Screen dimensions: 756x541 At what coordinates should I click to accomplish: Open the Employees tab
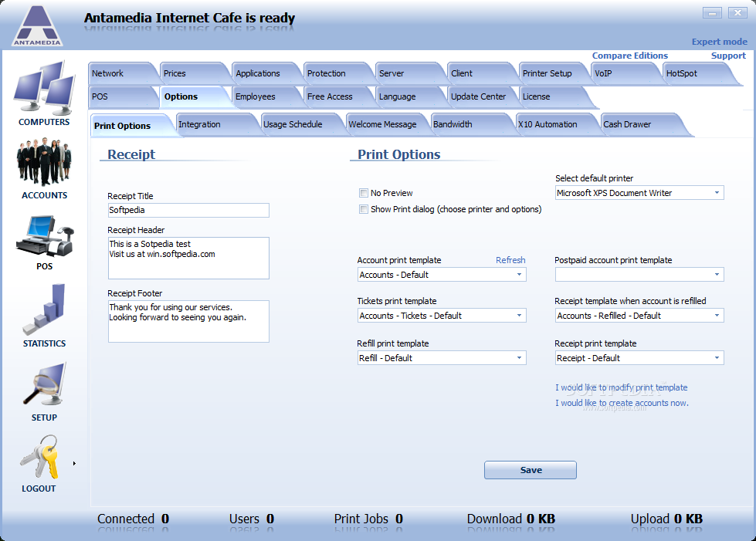tap(265, 96)
